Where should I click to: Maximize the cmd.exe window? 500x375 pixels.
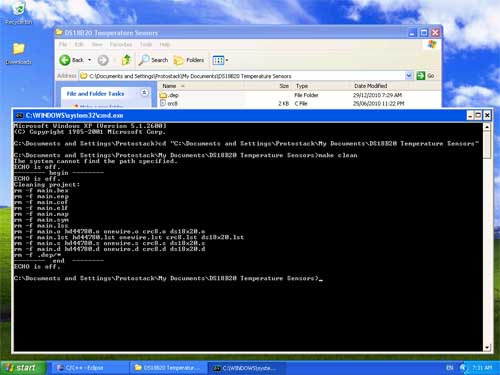point(478,115)
